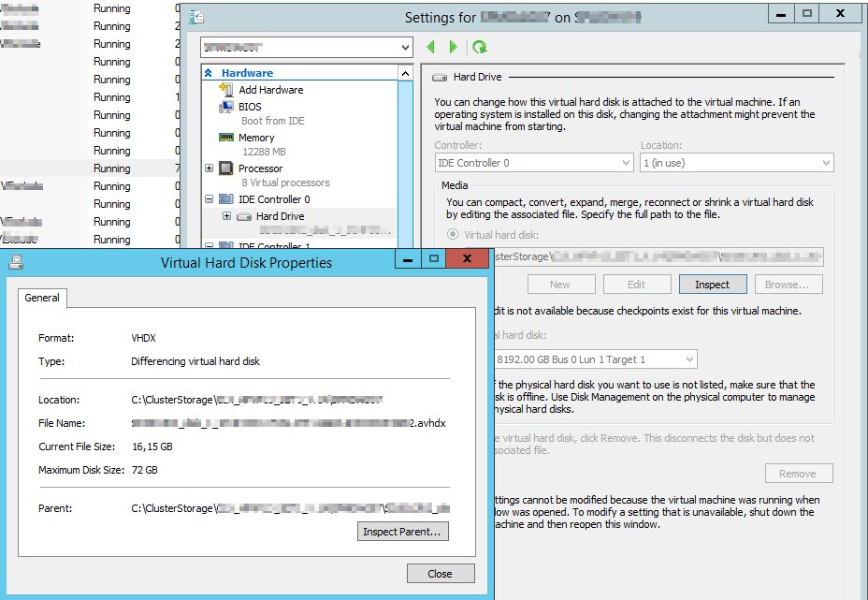Switch to the General tab
Screen dimensions: 868x600
click(42, 298)
